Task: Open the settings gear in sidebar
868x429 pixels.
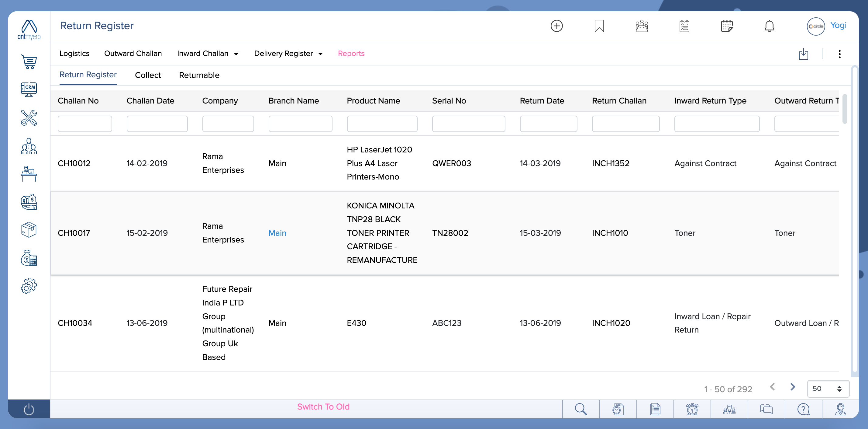Action: click(29, 286)
